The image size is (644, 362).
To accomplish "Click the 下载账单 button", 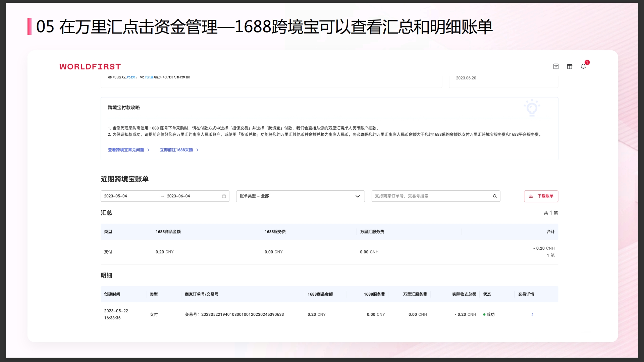I will click(541, 196).
